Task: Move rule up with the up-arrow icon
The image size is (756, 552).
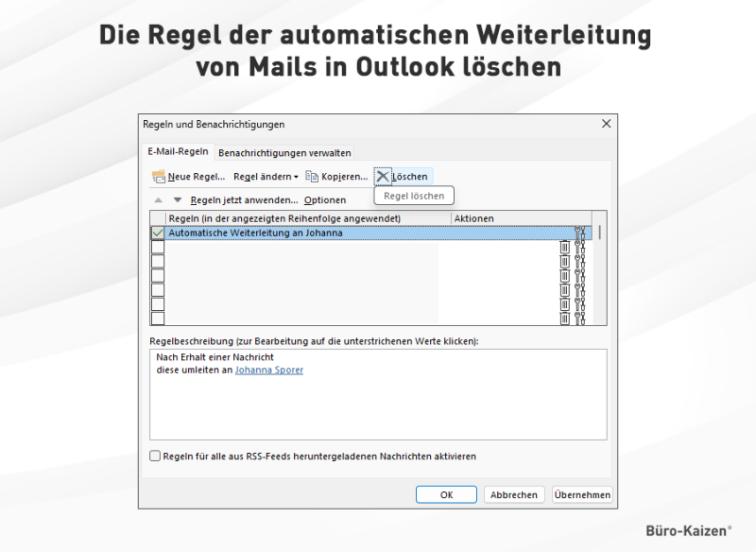Action: pyautogui.click(x=157, y=200)
